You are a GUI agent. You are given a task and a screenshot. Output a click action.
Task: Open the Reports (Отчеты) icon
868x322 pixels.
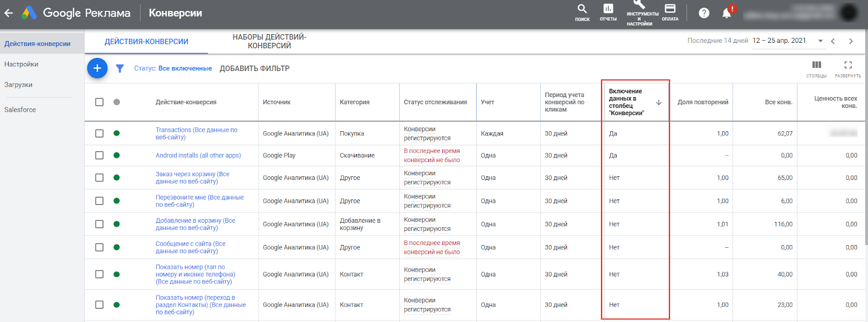coord(608,11)
